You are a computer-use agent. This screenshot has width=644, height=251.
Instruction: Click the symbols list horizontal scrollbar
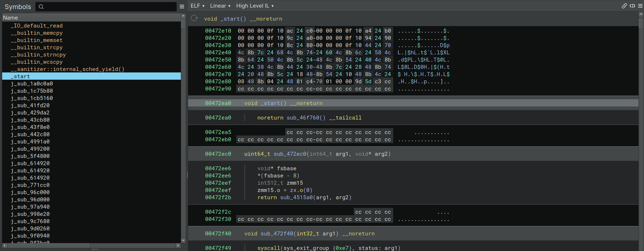[x=47, y=246]
